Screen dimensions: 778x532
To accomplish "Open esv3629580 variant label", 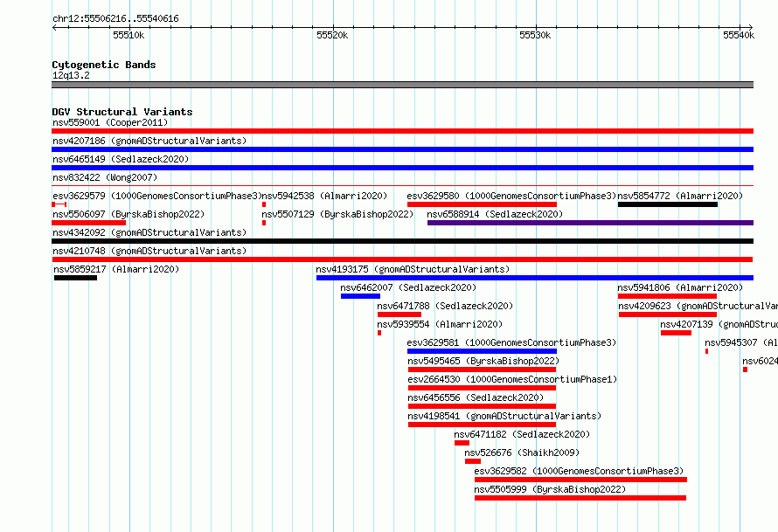I will click(511, 196).
